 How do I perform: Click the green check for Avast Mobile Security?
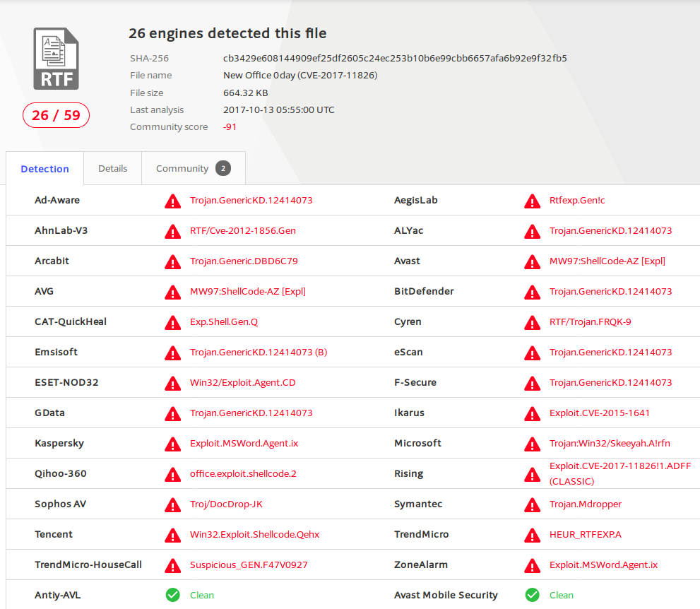tap(532, 595)
